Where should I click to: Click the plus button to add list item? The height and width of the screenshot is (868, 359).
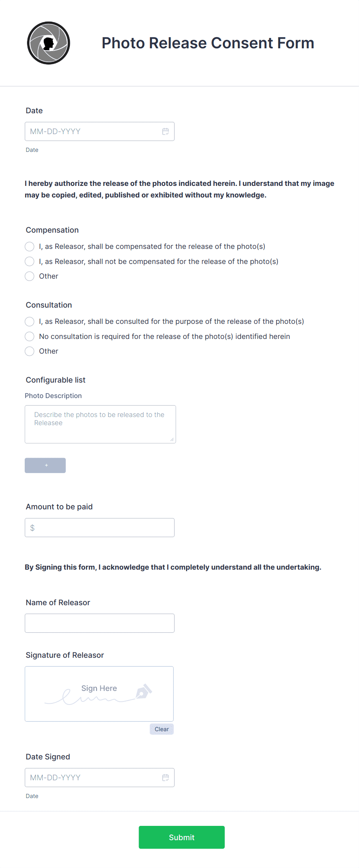tap(45, 465)
